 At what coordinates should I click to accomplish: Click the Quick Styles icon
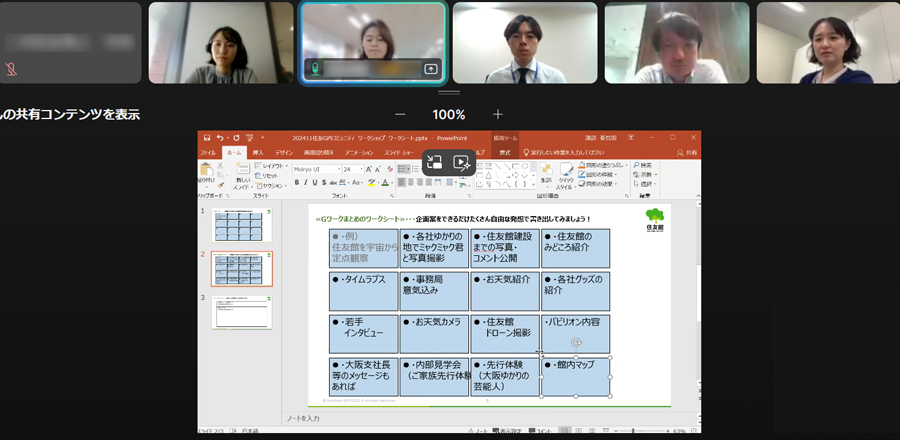[567, 170]
